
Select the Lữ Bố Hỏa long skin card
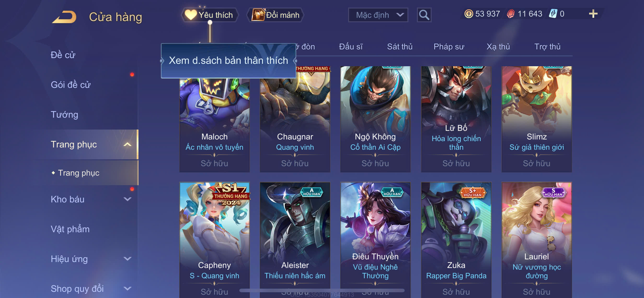(456, 119)
